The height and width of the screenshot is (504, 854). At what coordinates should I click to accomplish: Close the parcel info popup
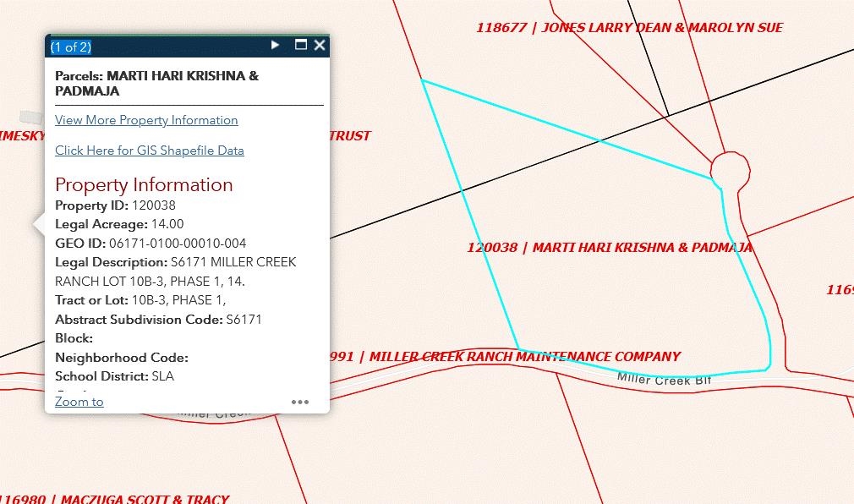[320, 45]
